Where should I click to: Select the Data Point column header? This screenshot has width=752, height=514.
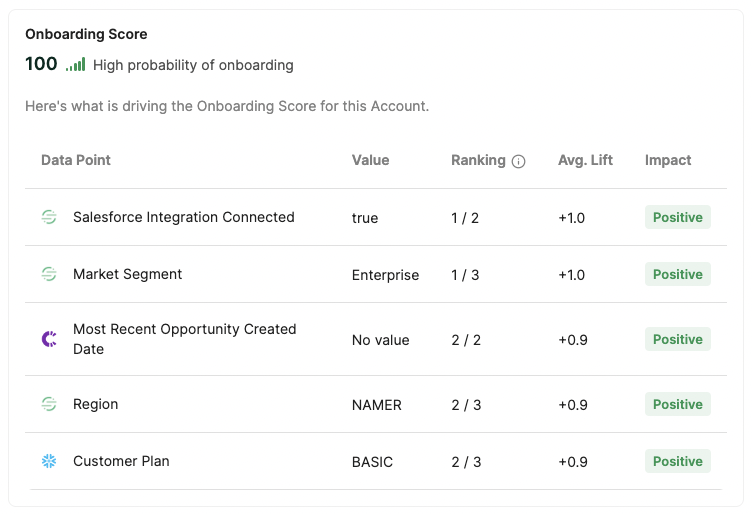(76, 160)
